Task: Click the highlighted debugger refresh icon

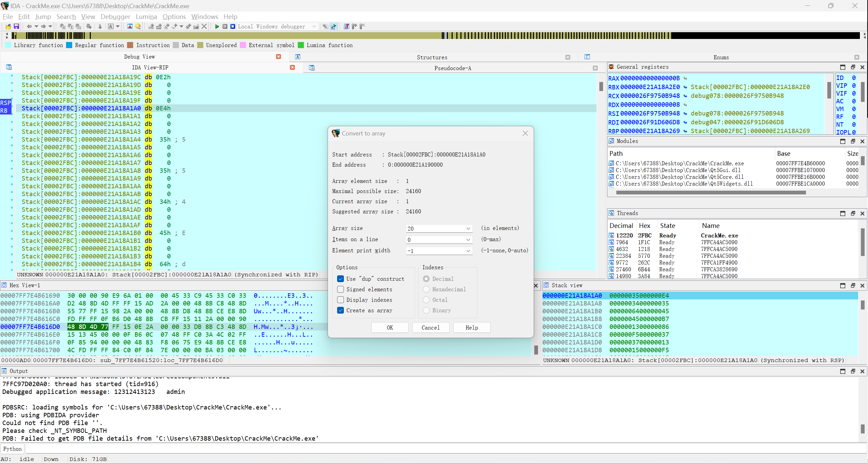Action: (333, 26)
